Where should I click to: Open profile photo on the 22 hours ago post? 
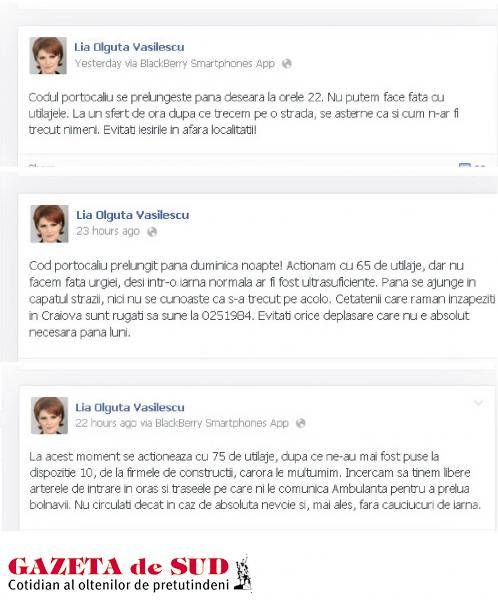point(49,416)
